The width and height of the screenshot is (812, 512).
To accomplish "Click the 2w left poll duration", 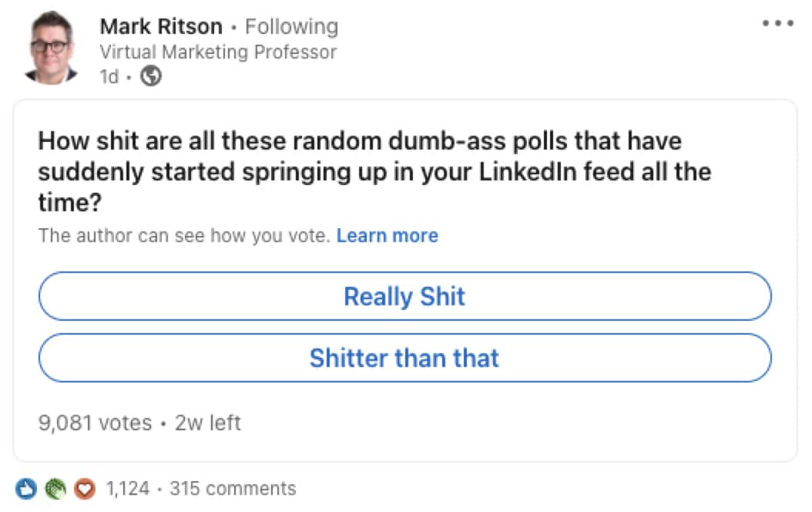I will pos(208,423).
